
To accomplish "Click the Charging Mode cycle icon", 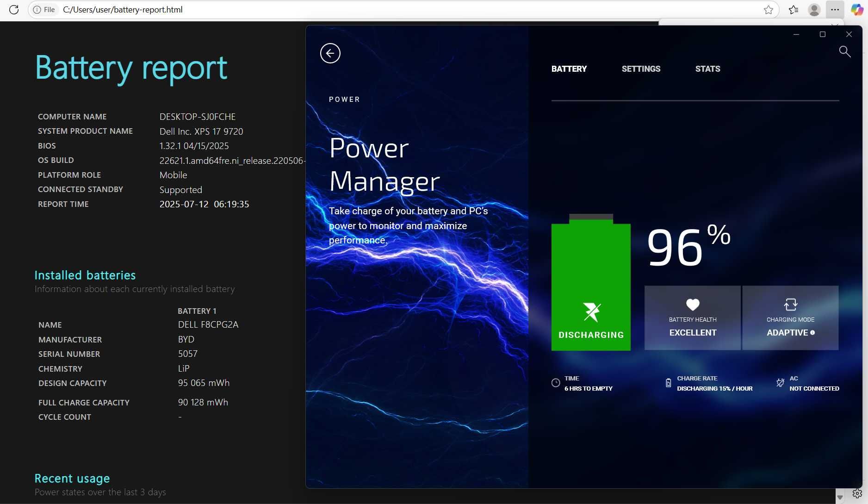I will (x=790, y=305).
